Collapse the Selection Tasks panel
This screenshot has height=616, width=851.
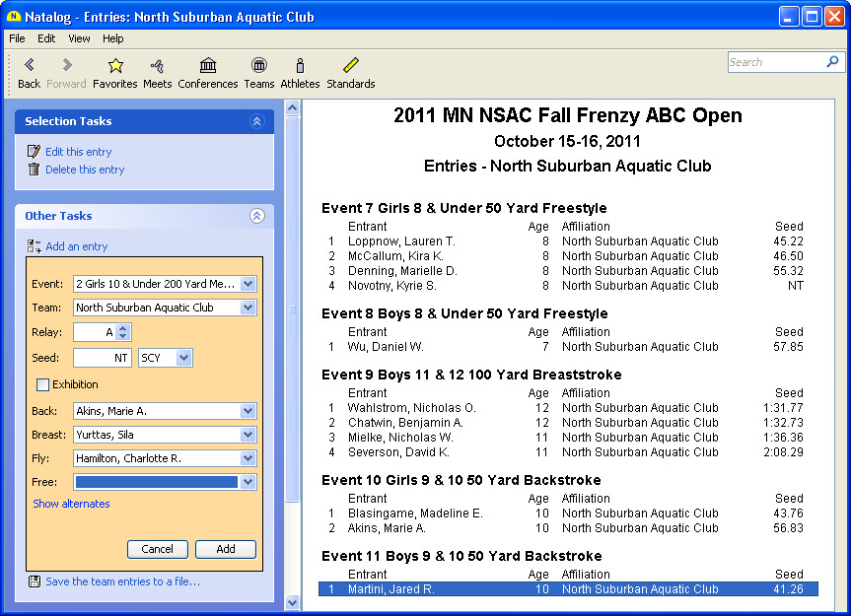[x=256, y=121]
